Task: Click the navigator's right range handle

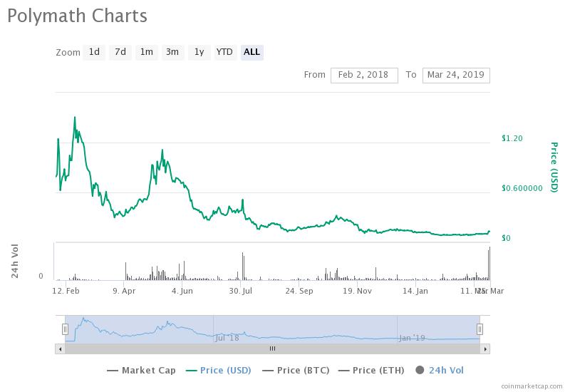Action: pyautogui.click(x=480, y=329)
